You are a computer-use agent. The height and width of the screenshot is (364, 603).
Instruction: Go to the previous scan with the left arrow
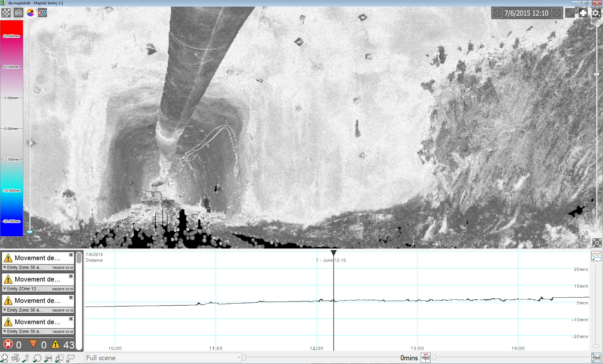click(498, 13)
